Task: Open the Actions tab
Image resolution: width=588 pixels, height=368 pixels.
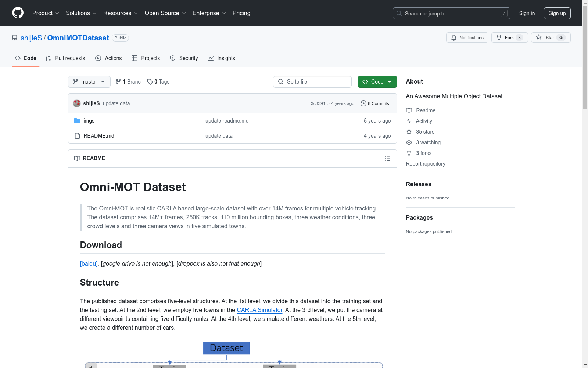Action: click(x=108, y=58)
